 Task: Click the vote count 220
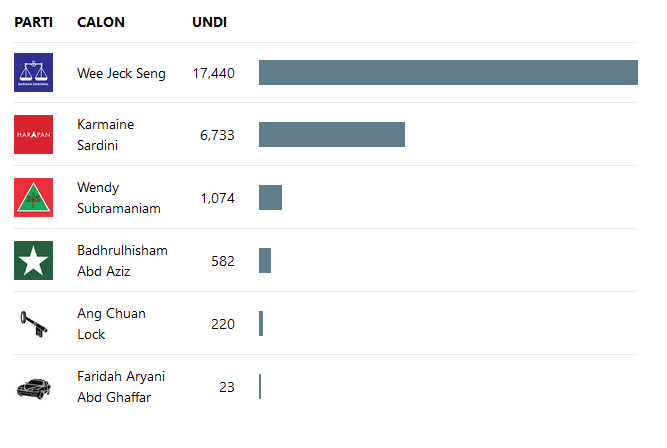pyautogui.click(x=223, y=324)
